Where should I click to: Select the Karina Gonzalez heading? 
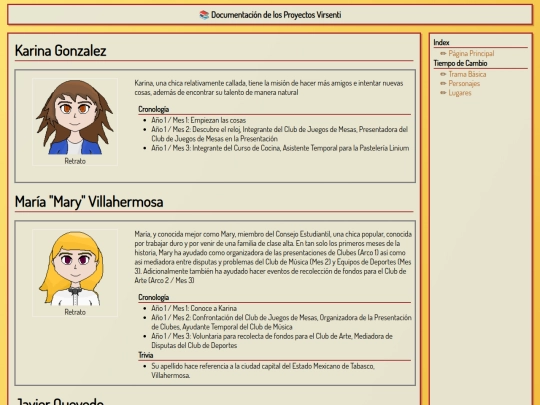pyautogui.click(x=61, y=51)
